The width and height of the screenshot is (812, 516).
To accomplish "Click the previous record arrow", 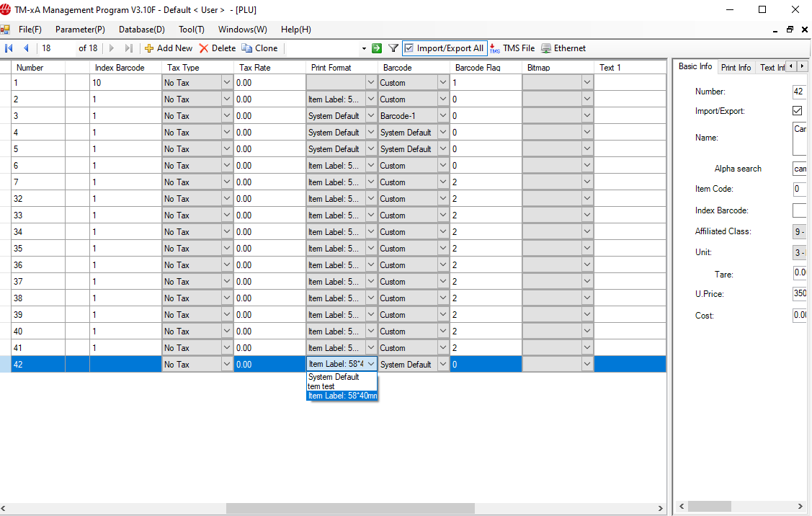I will click(x=26, y=48).
